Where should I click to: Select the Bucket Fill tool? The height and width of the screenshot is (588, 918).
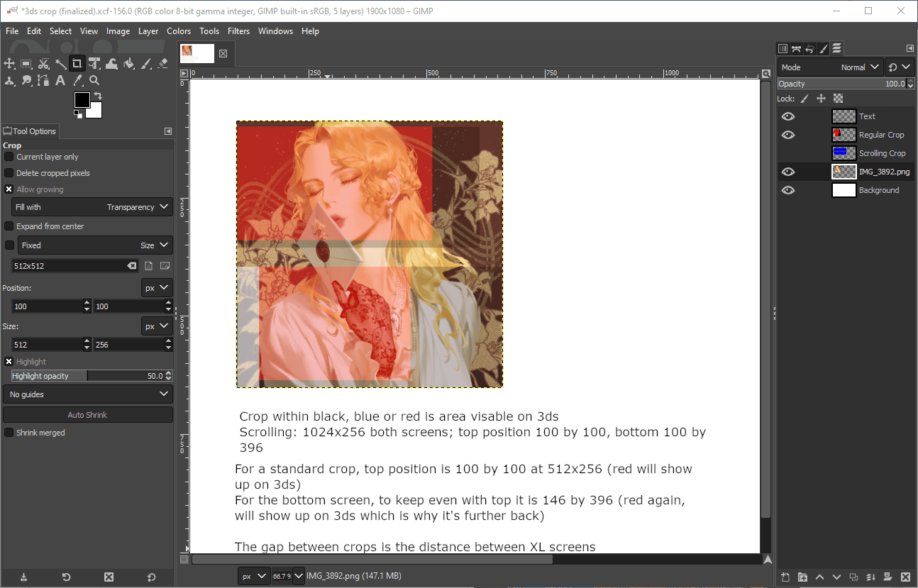(128, 63)
